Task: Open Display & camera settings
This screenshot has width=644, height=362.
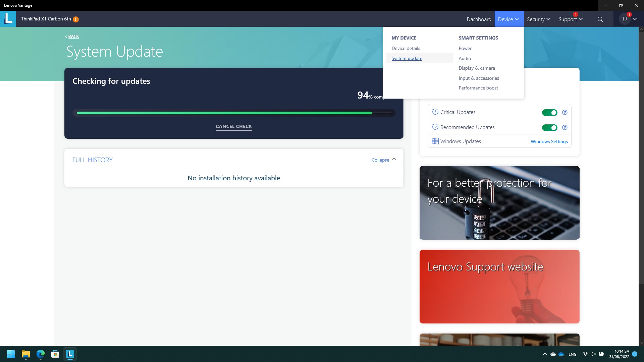Action: (x=477, y=68)
